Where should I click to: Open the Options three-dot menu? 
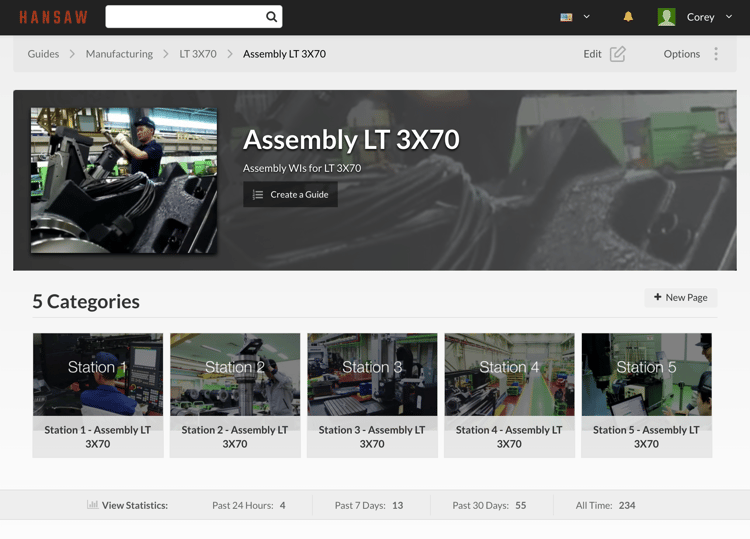tap(716, 54)
